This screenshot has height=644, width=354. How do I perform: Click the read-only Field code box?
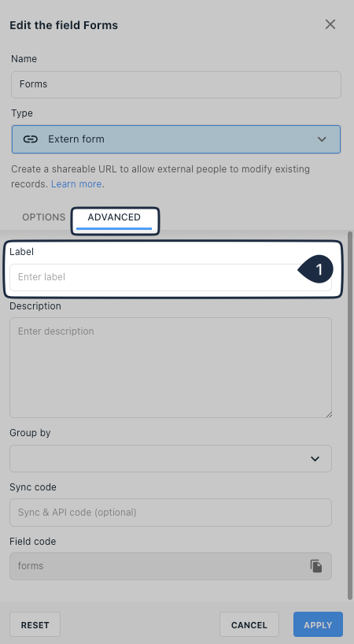[x=171, y=566]
